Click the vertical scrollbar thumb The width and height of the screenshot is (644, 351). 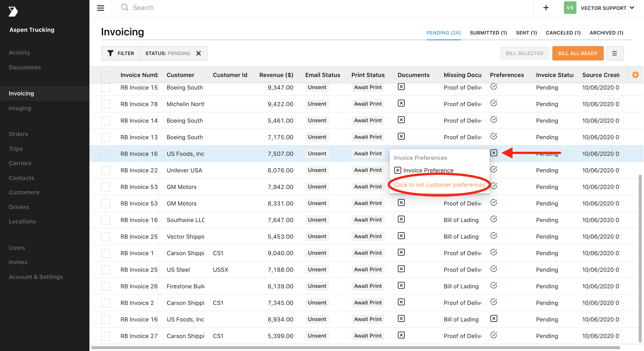click(640, 258)
